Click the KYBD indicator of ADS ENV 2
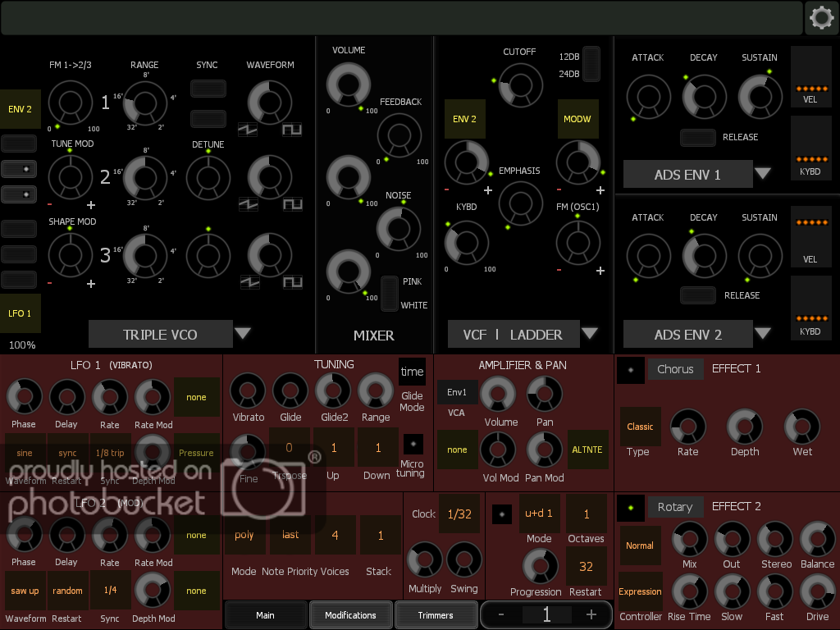This screenshot has width=840, height=630. click(x=811, y=308)
